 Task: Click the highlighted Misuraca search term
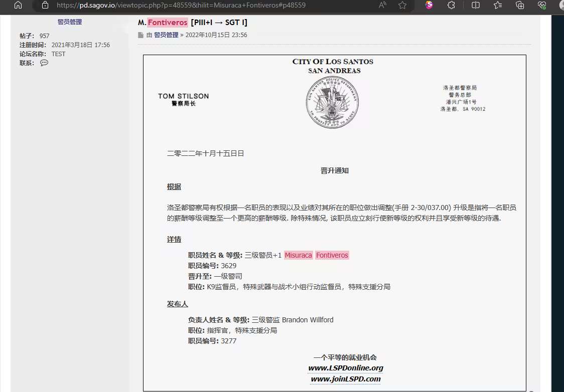tap(298, 255)
